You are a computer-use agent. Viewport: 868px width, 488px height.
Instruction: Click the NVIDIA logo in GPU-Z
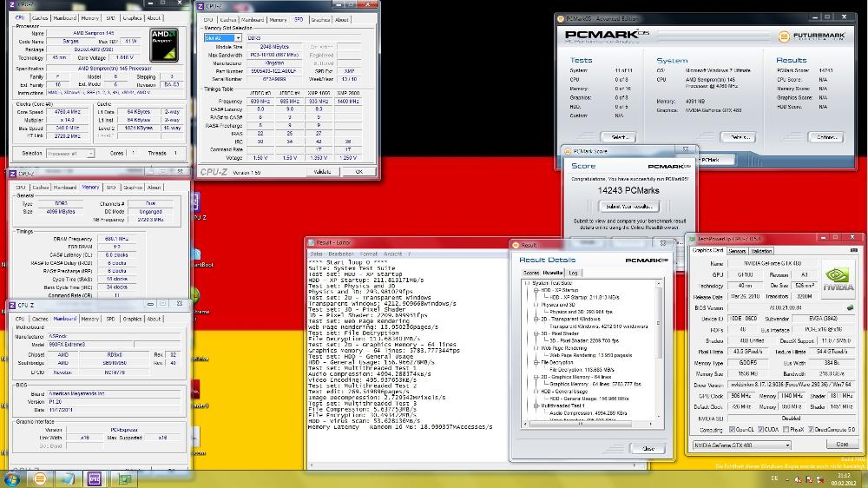(838, 280)
